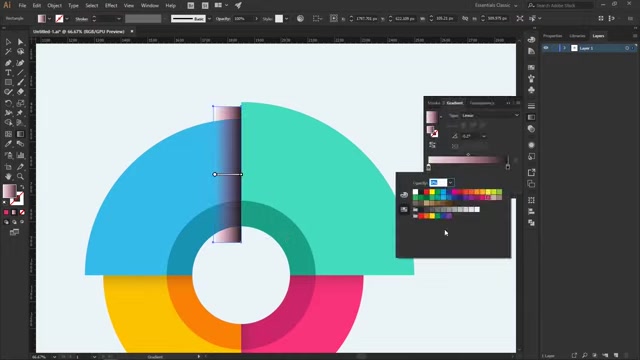The width and height of the screenshot is (640, 360).
Task: Click the Stroke label in control bar
Action: click(82, 19)
